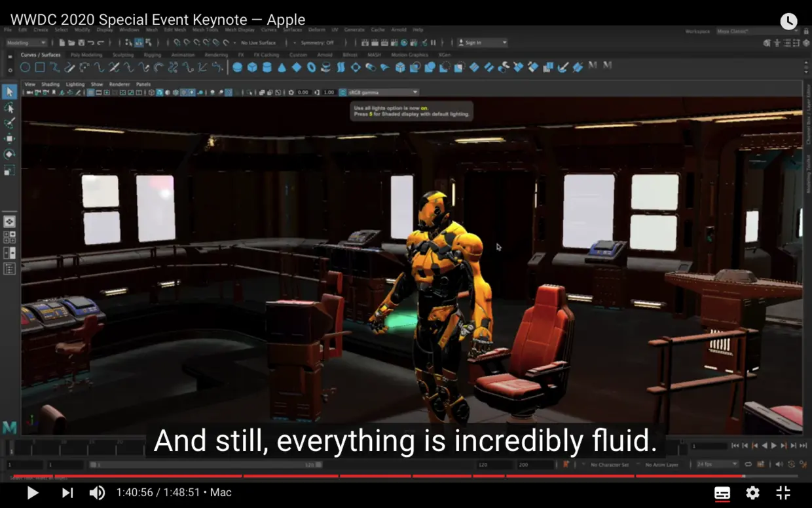Click the Redo arrow icon
This screenshot has height=508, width=812.
click(100, 43)
